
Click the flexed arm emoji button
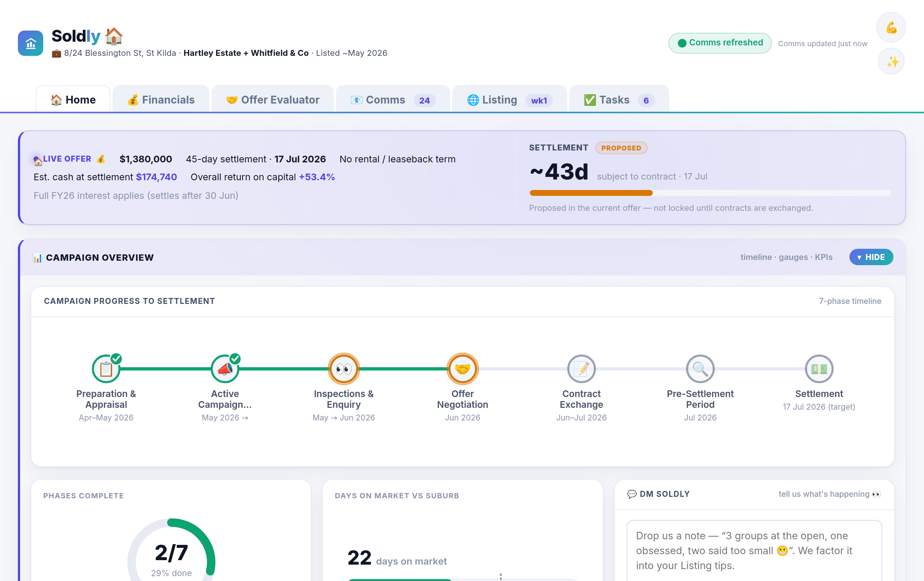(891, 28)
